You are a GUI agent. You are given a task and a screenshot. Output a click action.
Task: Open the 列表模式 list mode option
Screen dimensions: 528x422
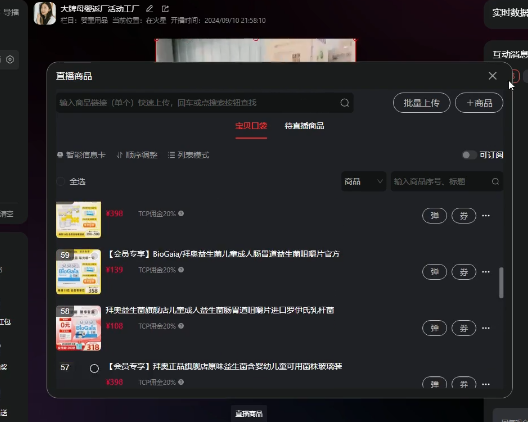(x=189, y=155)
